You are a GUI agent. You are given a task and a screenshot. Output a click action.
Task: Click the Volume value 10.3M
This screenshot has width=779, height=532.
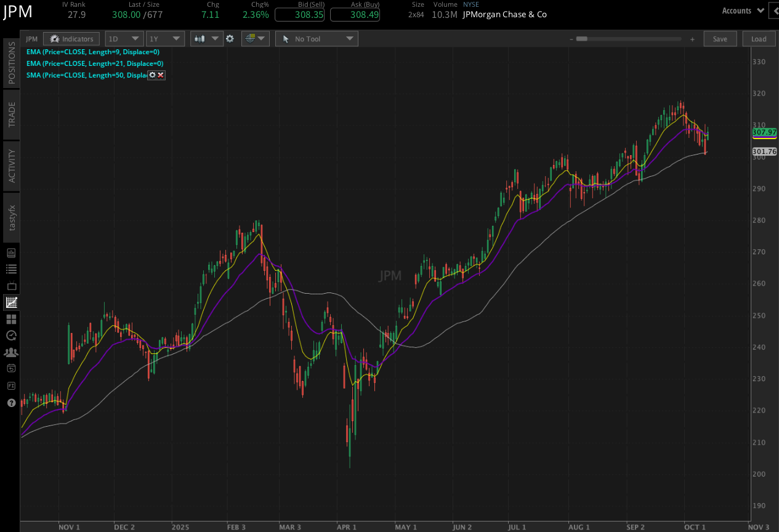click(x=445, y=14)
